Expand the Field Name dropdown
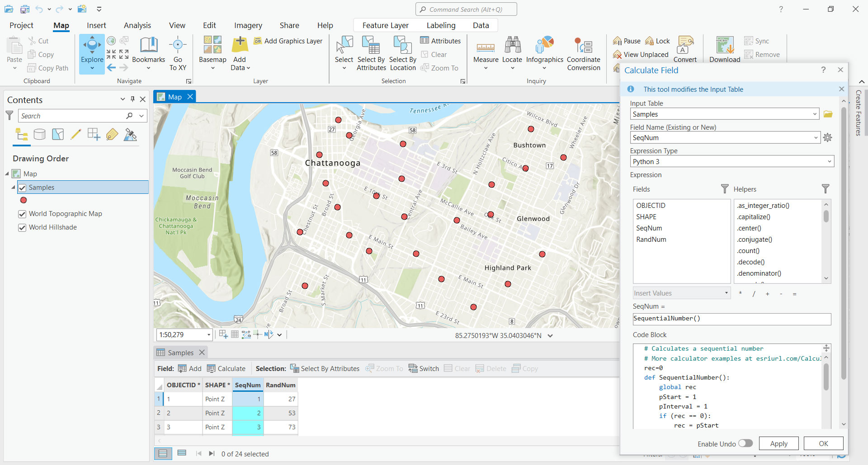 click(x=815, y=138)
